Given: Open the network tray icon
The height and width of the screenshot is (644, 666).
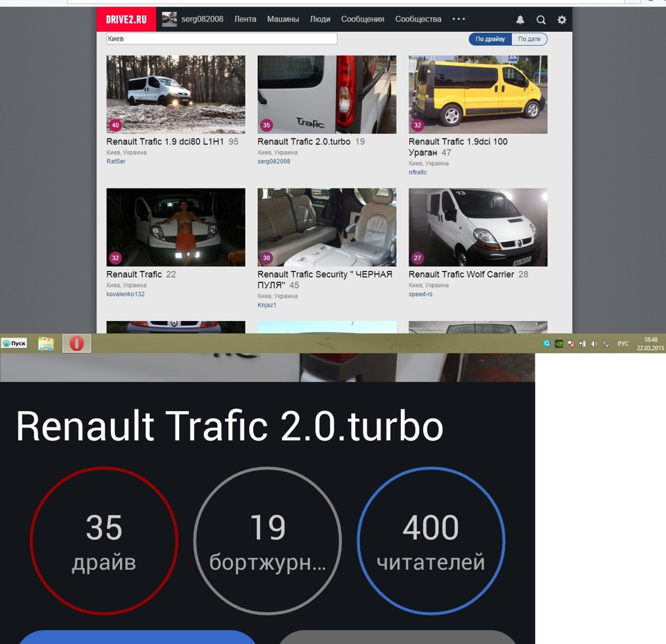Looking at the screenshot, I should [x=606, y=344].
